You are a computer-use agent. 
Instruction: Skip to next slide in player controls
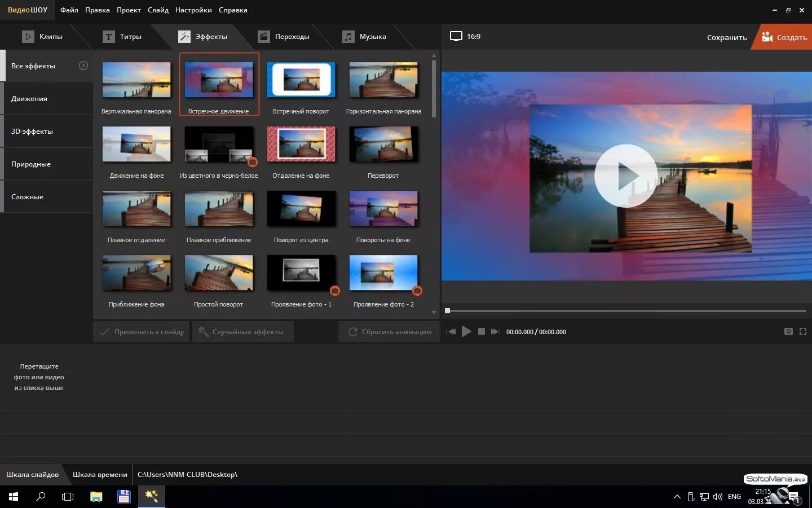(x=495, y=331)
